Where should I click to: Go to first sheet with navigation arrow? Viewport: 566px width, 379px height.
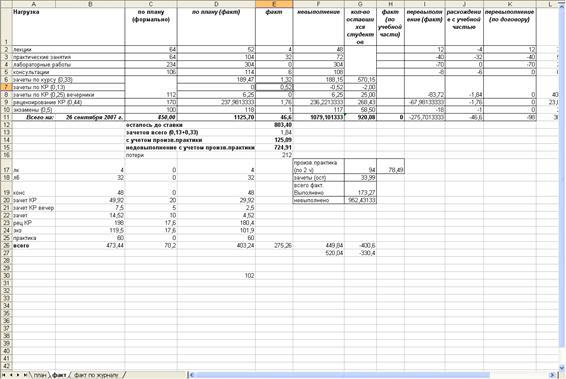(4, 375)
